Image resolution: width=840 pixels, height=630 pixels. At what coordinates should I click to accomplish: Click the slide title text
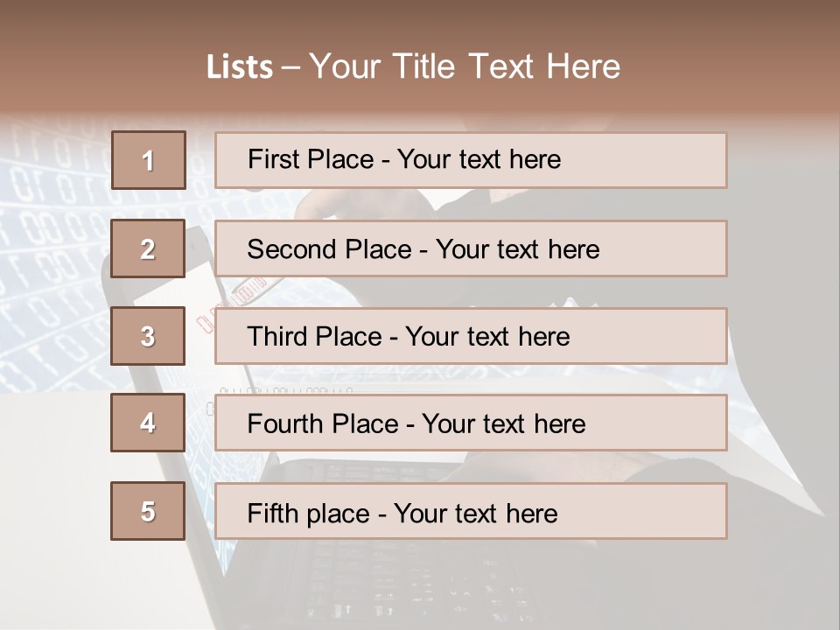[x=413, y=66]
